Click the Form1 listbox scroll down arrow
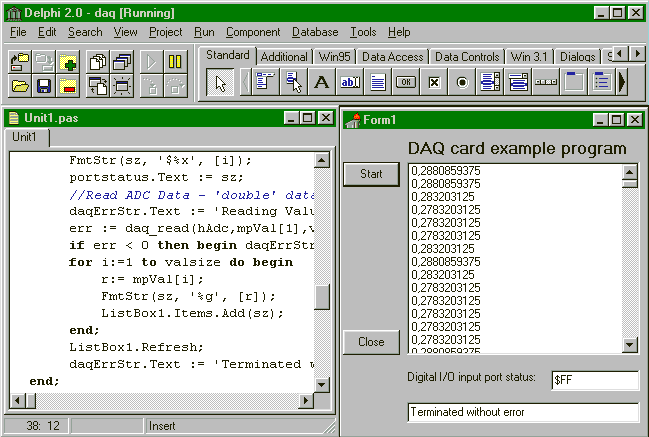Viewport: 649px width, 437px height. pos(630,344)
